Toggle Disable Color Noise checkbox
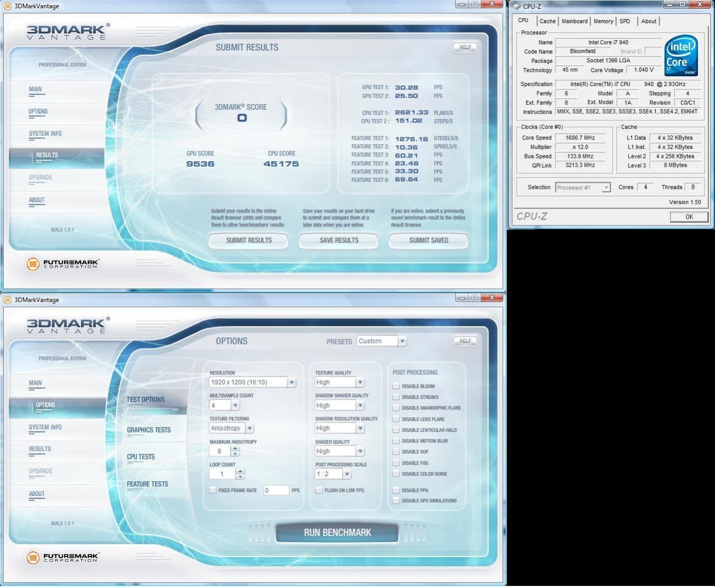715x588 pixels. 396,473
